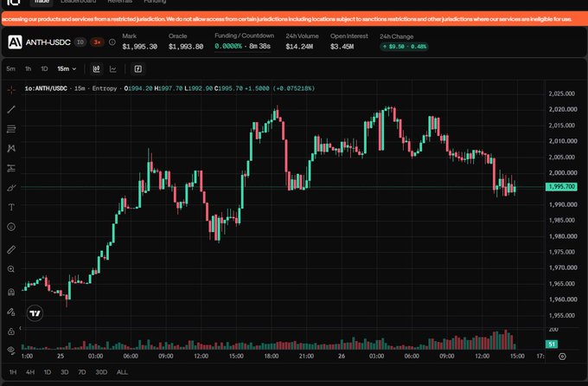
Task: Set date range to 3D
Action: pos(65,372)
